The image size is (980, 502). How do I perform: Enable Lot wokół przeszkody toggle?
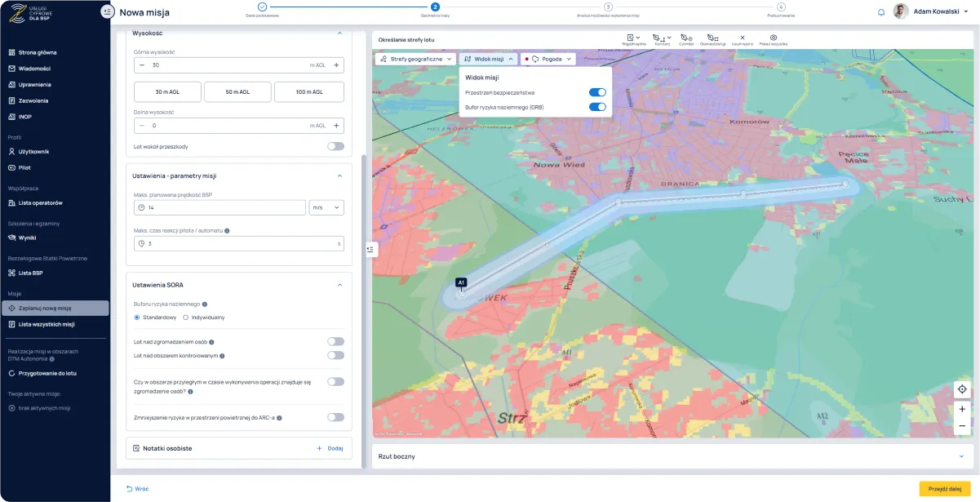click(x=335, y=146)
